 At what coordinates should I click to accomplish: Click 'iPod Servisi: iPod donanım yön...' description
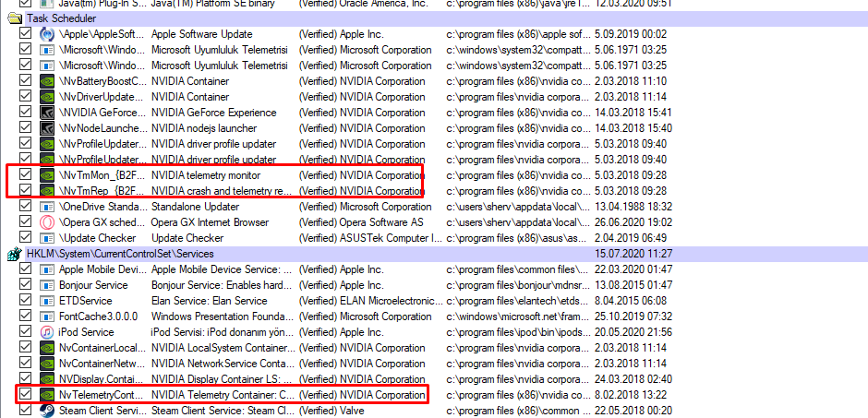tap(222, 332)
